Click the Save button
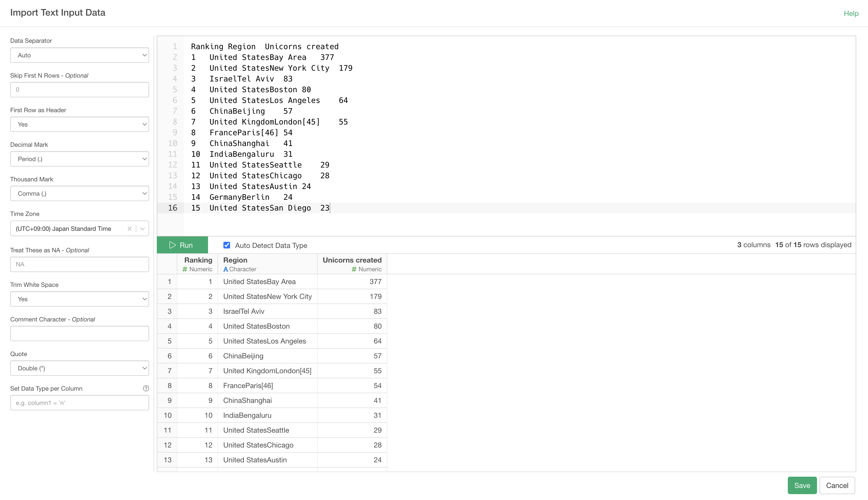868x500 pixels. (x=802, y=485)
